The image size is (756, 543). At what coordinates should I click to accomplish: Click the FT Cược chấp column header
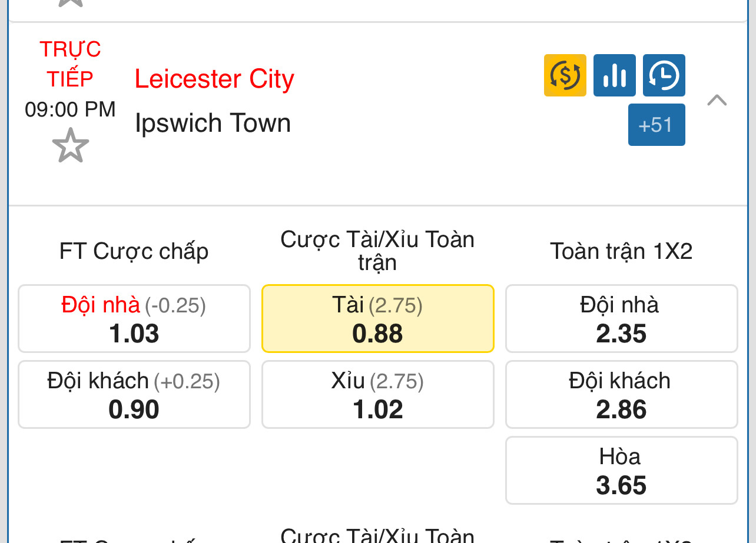[134, 251]
